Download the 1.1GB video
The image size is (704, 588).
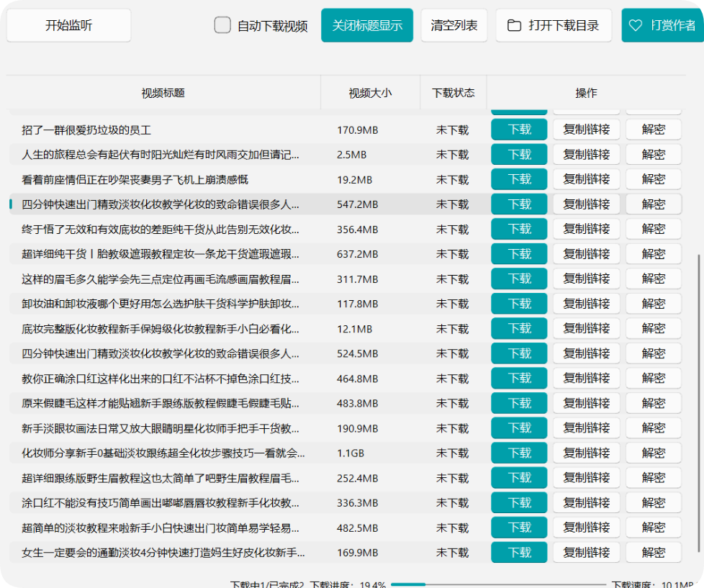(519, 453)
